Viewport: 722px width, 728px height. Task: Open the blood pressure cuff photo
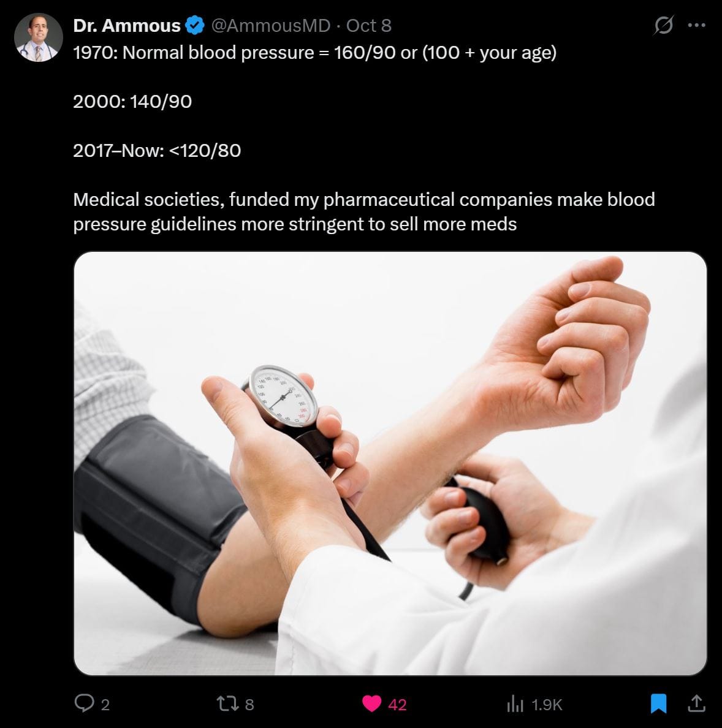[x=390, y=463]
